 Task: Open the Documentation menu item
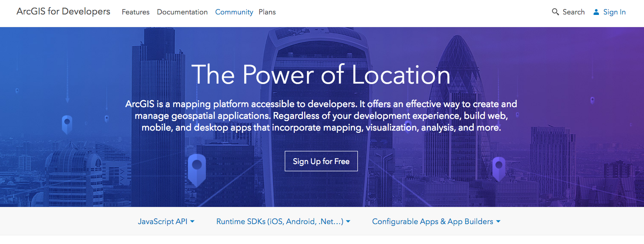182,12
